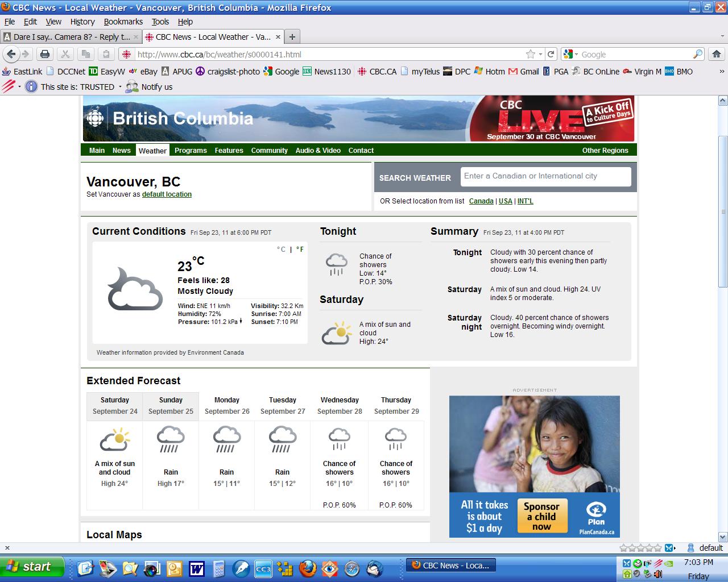The height and width of the screenshot is (582, 728).
Task: Open Calculator from the quick launch bar
Action: [x=219, y=568]
